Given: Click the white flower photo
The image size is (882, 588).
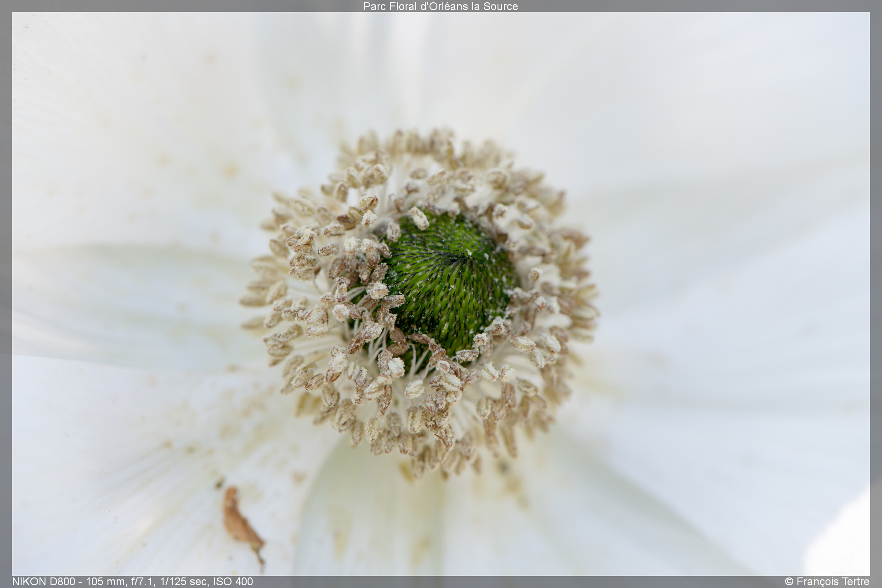Looking at the screenshot, I should (x=441, y=294).
